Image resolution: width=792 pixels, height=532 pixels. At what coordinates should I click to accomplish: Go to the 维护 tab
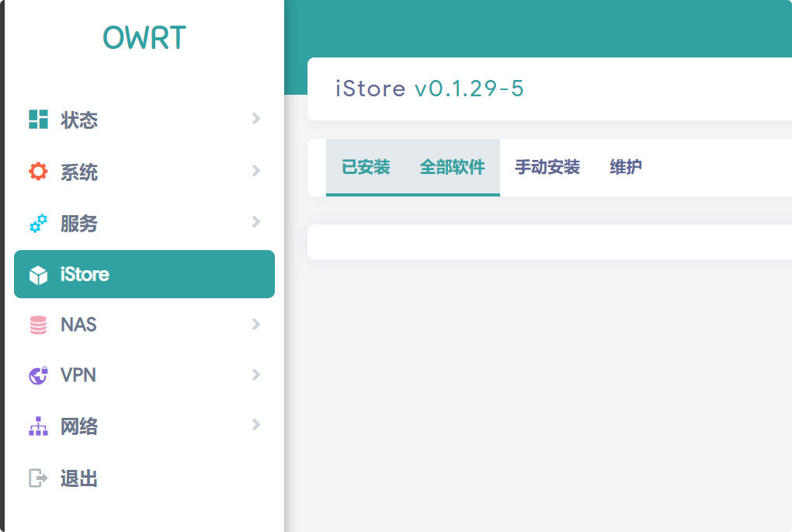tap(626, 167)
